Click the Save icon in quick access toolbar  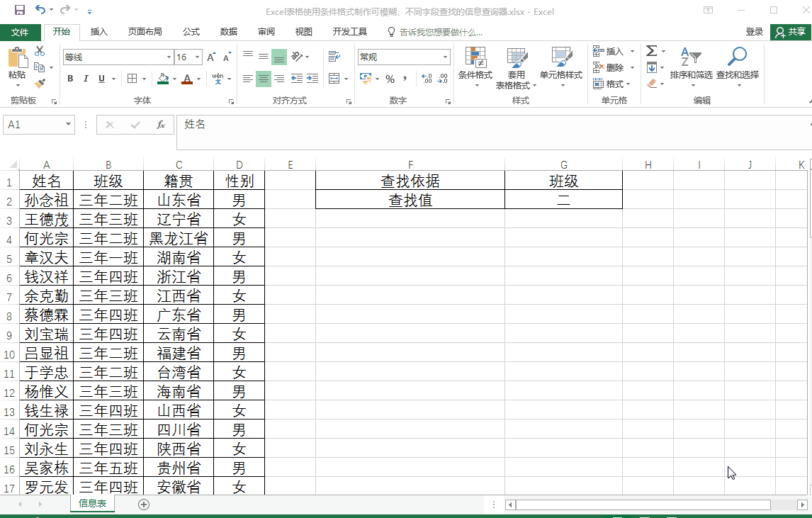pos(20,10)
